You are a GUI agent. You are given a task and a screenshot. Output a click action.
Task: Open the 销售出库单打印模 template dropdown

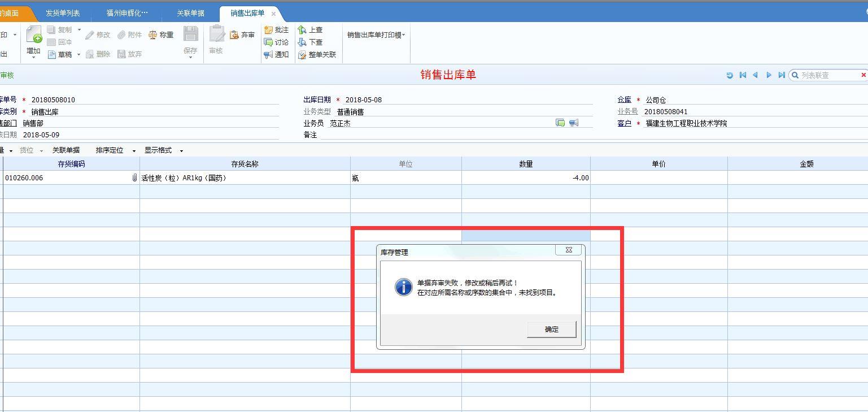[376, 34]
